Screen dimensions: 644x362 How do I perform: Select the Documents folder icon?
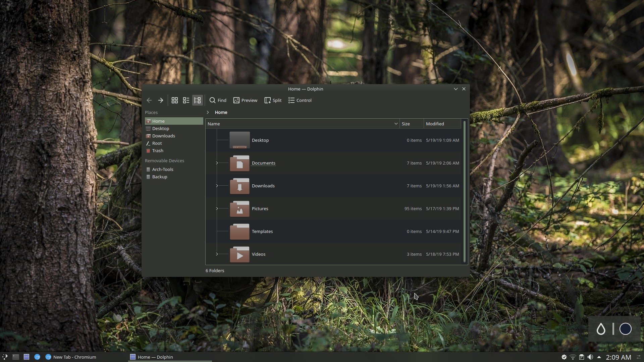[239, 163]
